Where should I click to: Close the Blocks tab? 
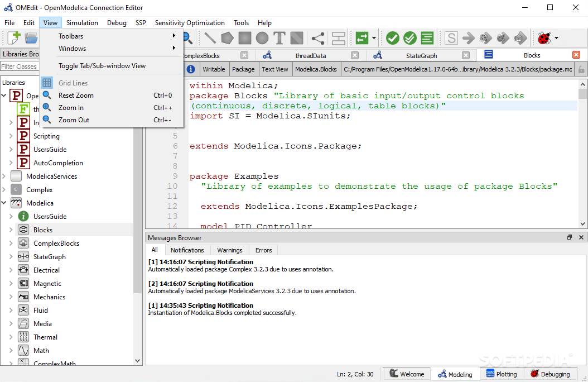click(576, 55)
